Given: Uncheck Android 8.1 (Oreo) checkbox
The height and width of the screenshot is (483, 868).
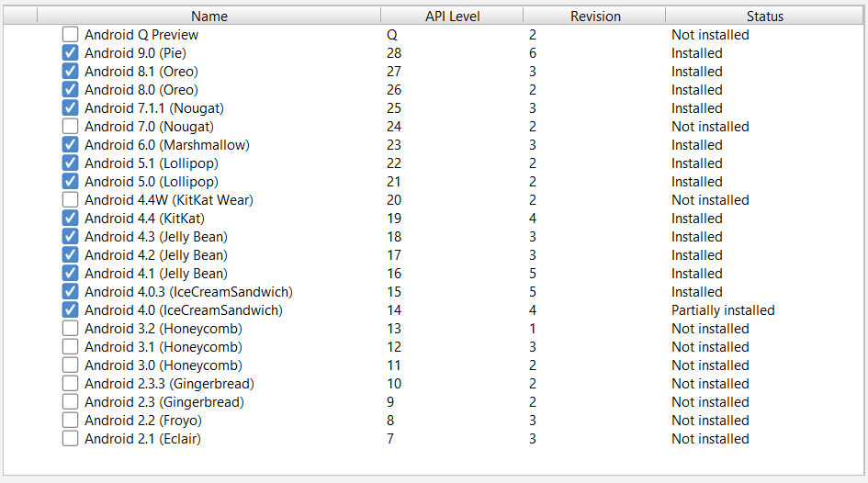Looking at the screenshot, I should 70,72.
